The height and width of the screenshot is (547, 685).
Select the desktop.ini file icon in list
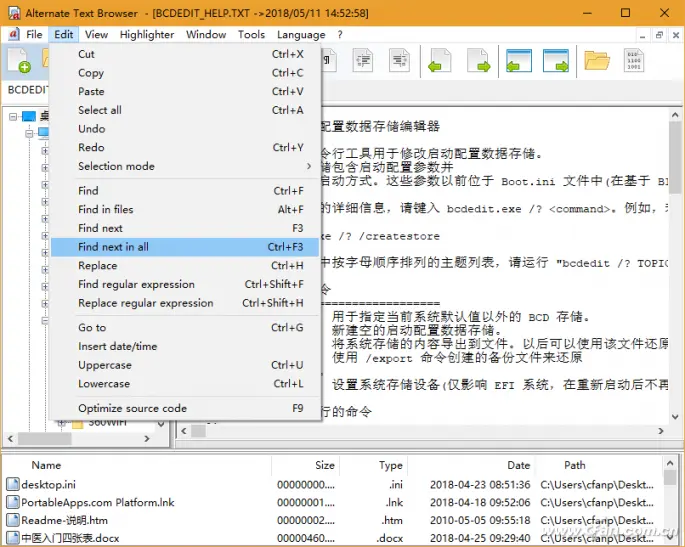pos(13,484)
